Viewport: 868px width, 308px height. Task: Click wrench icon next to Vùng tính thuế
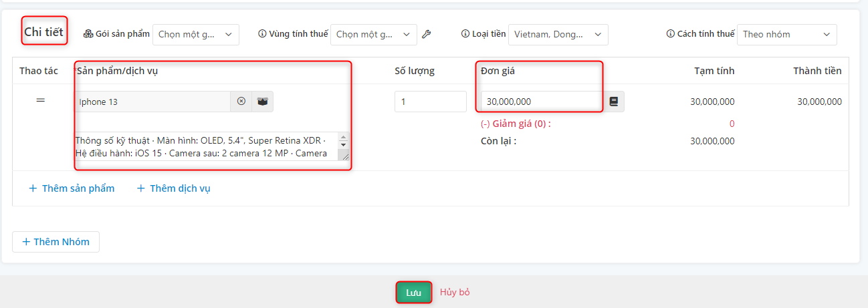pos(426,34)
